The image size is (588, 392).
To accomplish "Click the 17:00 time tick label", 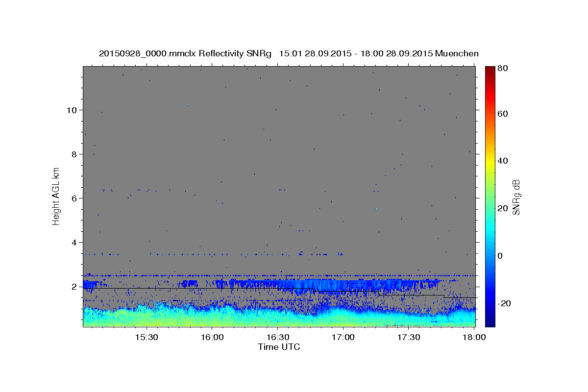I will pyautogui.click(x=343, y=338).
